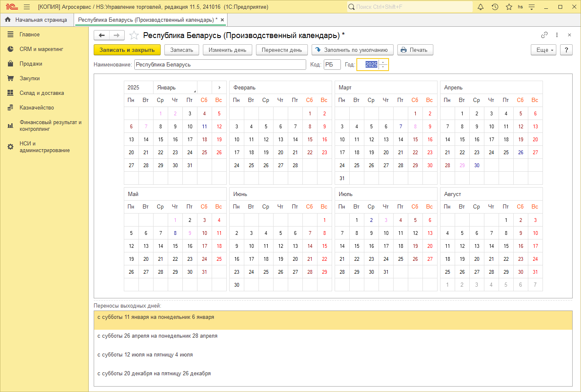Click the printer icon on Печать
This screenshot has width=581, height=392.
click(403, 50)
